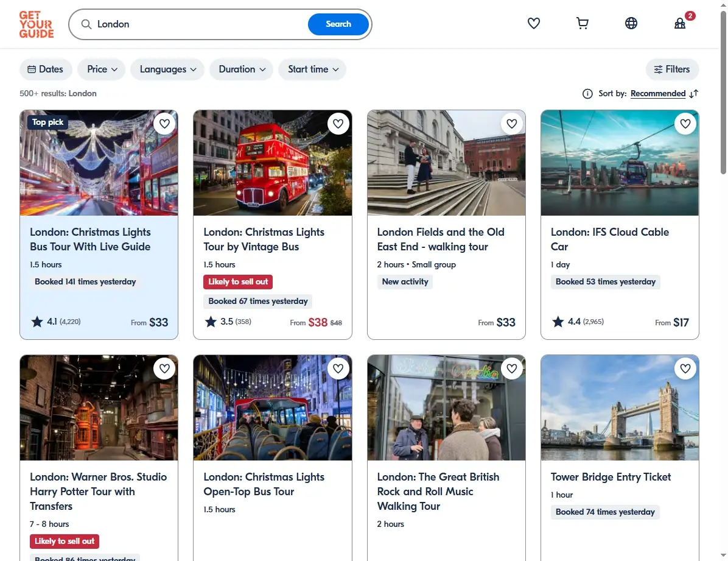Viewport: 728px width, 561px height.
Task: Toggle sort order arrows icon
Action: click(694, 94)
